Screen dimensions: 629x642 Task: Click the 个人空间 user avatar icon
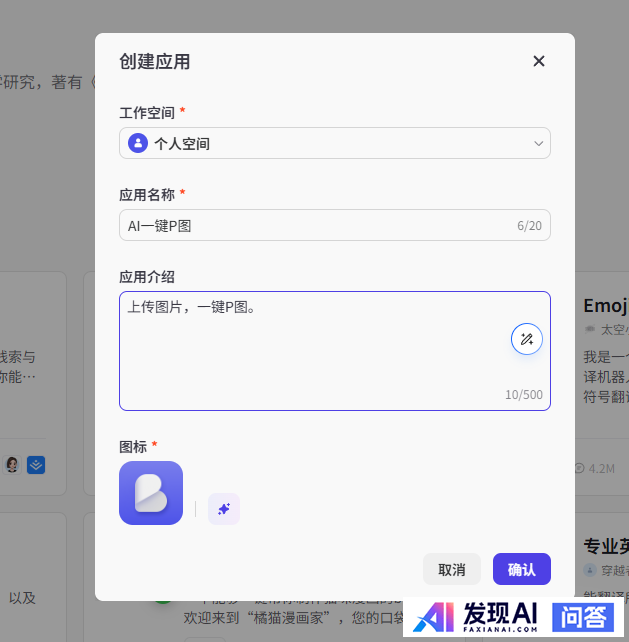click(x=138, y=143)
